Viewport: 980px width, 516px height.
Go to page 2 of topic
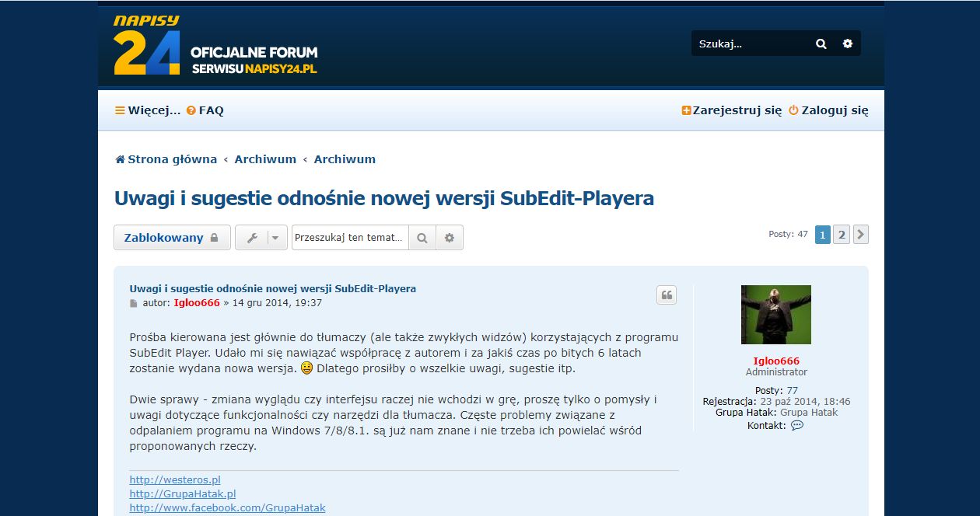(842, 235)
